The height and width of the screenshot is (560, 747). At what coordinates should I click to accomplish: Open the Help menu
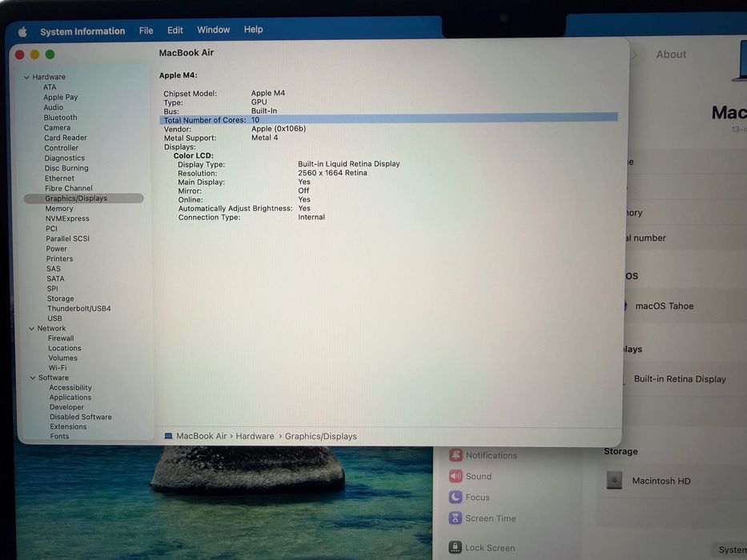click(x=254, y=29)
